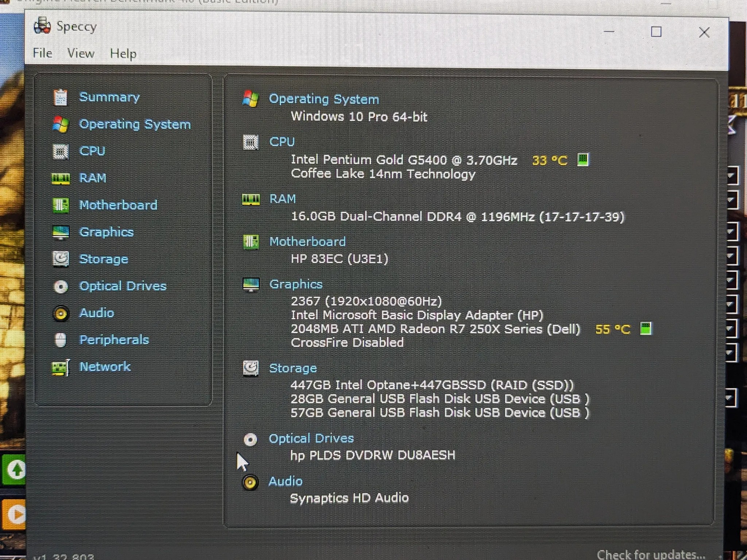
Task: Click the Speccy logo in the title bar
Action: point(43,26)
